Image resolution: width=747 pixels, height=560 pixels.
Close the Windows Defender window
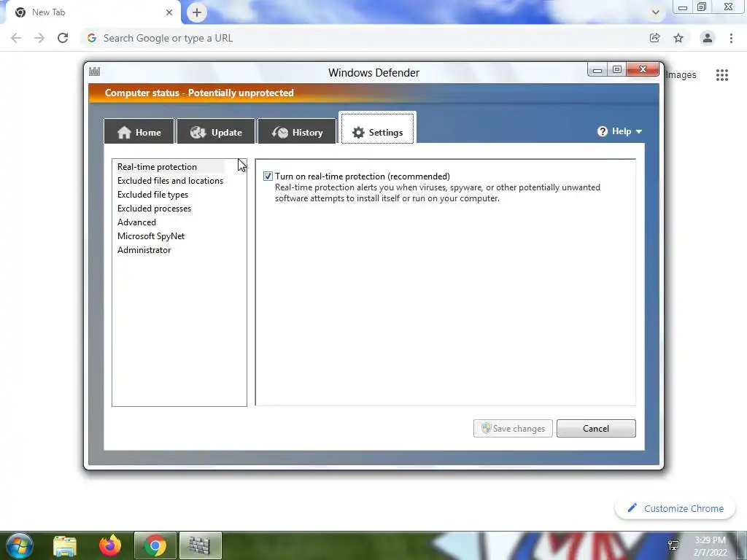(643, 69)
